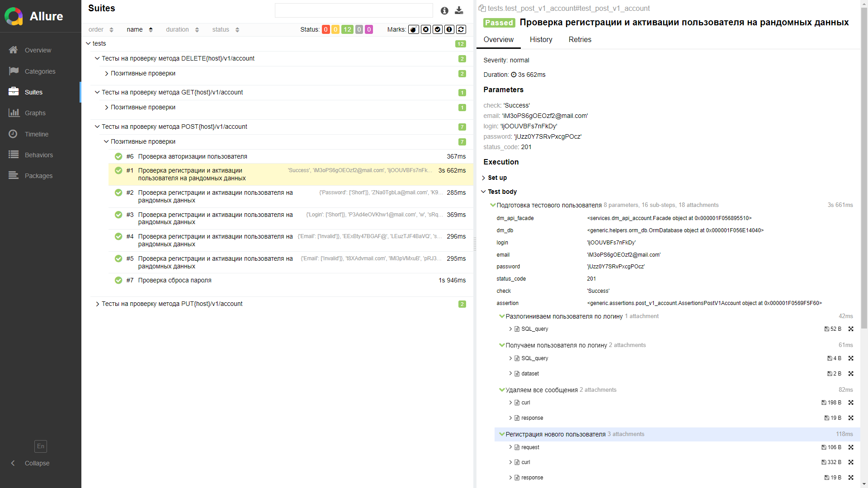This screenshot has width=868, height=488.
Task: Toggle the failed status filter (red 0)
Action: coord(325,29)
